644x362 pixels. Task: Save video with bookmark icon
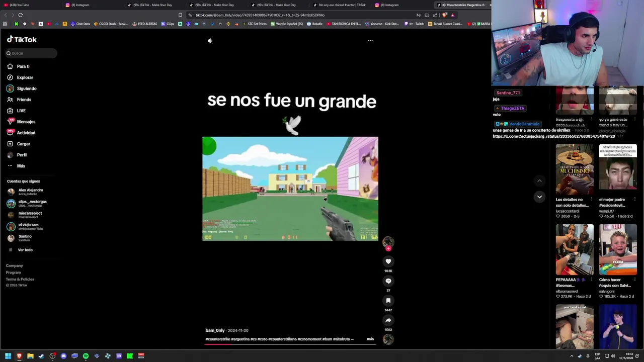(x=388, y=301)
